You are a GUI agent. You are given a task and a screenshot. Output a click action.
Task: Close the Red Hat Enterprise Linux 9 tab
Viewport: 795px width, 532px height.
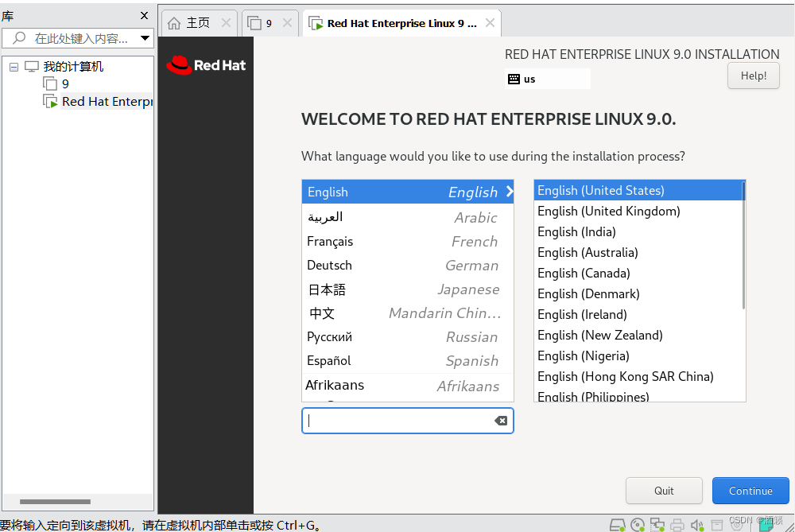pyautogui.click(x=490, y=23)
